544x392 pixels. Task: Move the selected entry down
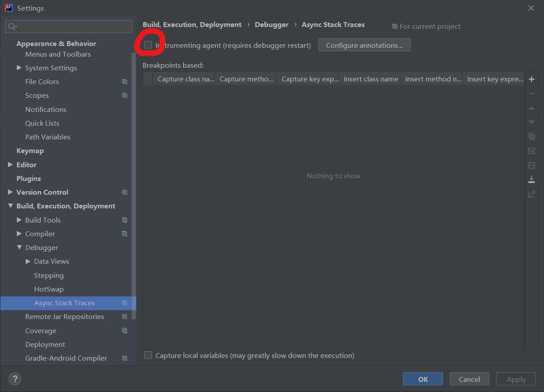coord(531,122)
